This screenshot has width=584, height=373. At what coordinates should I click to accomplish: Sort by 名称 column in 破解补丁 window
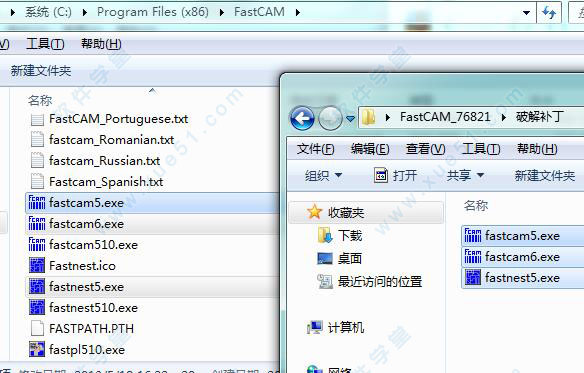(476, 205)
